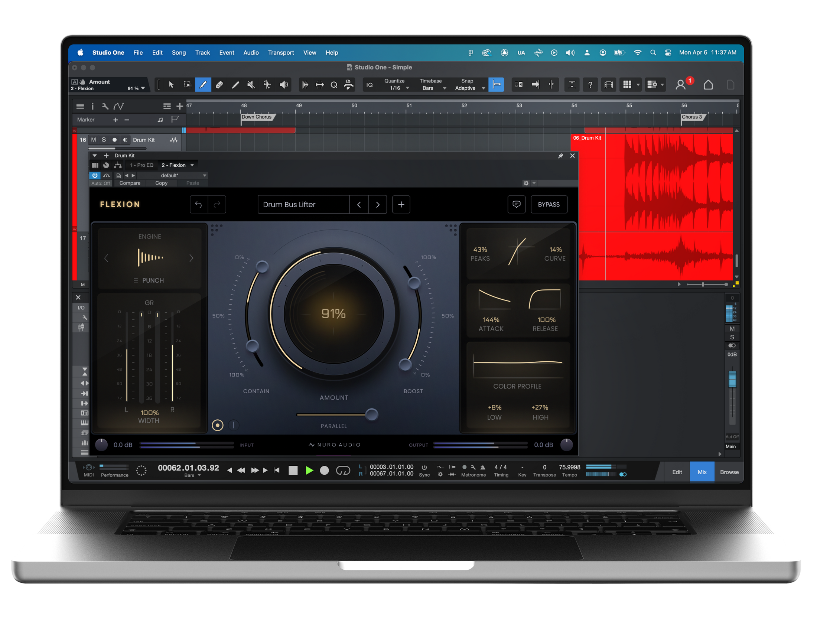Click the Quantize Q icon
The height and width of the screenshot is (644, 817).
pos(333,84)
